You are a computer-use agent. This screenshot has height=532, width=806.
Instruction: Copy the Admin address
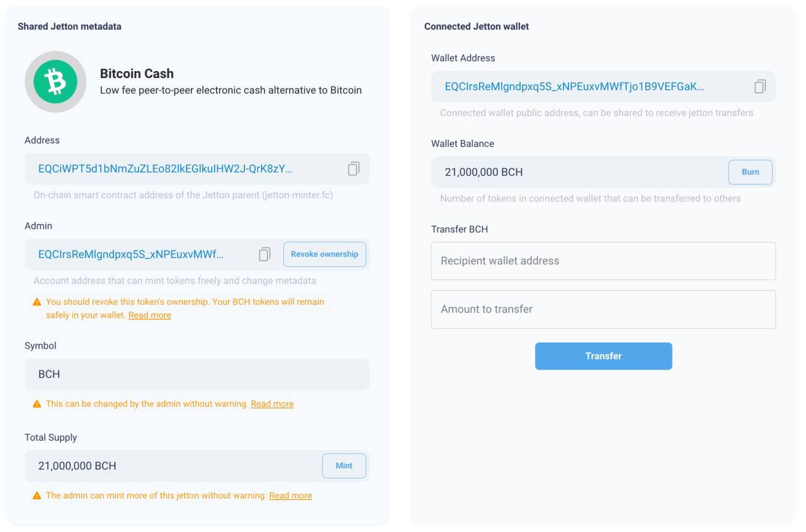pos(264,254)
